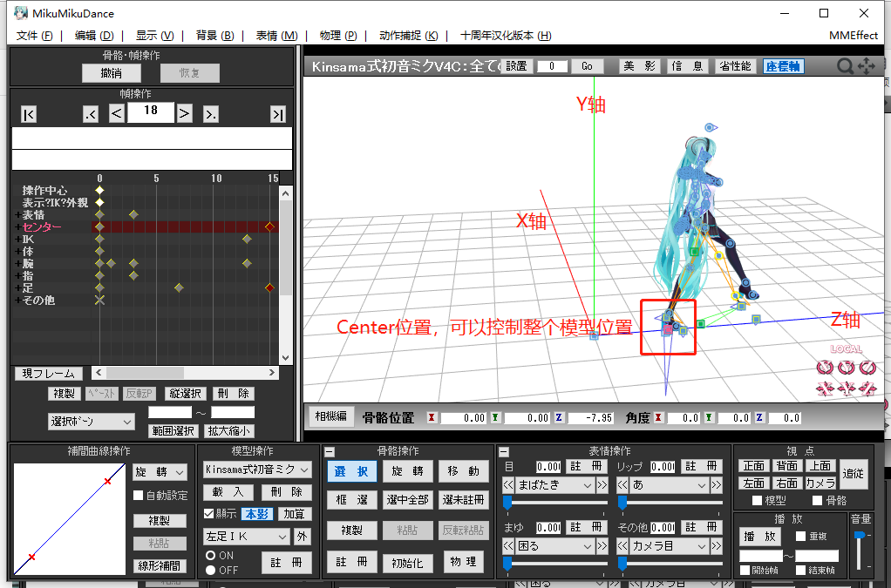
Task: Jump to the last frame with >| icon
Action: pos(277,112)
